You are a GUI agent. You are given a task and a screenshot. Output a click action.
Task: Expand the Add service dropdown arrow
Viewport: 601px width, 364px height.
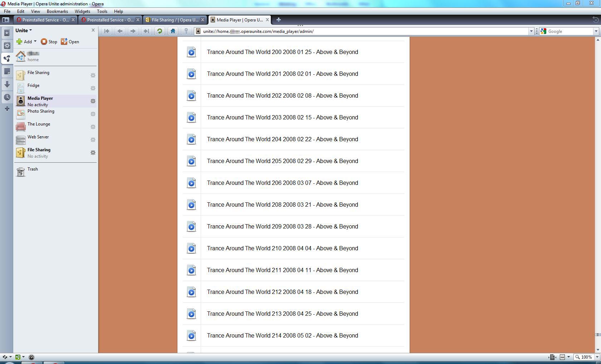[35, 41]
